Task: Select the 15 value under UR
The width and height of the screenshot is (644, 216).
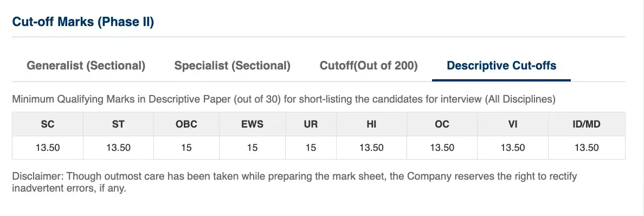Action: coord(311,148)
